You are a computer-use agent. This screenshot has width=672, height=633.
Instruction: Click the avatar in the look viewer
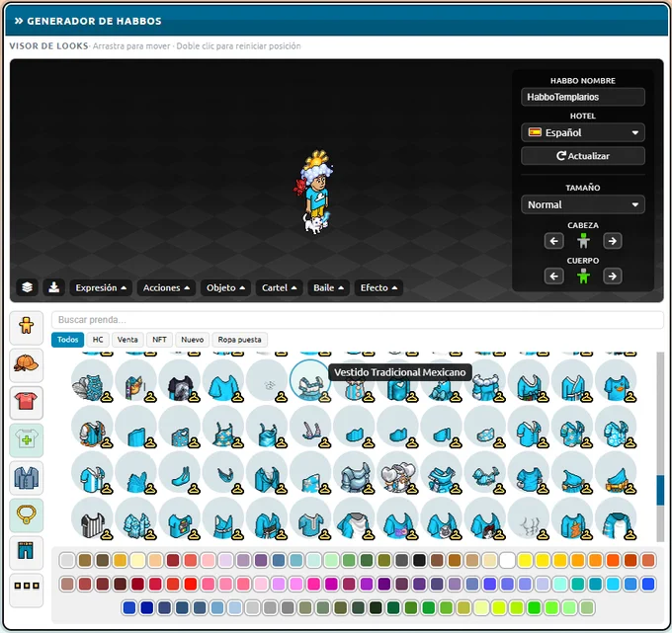[x=315, y=192]
